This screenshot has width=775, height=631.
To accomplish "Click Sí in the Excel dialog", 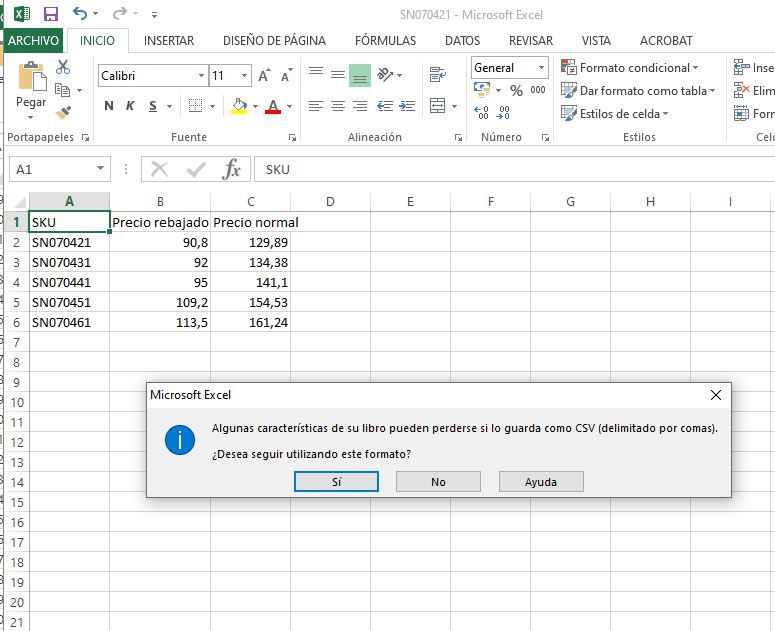I will (x=337, y=482).
